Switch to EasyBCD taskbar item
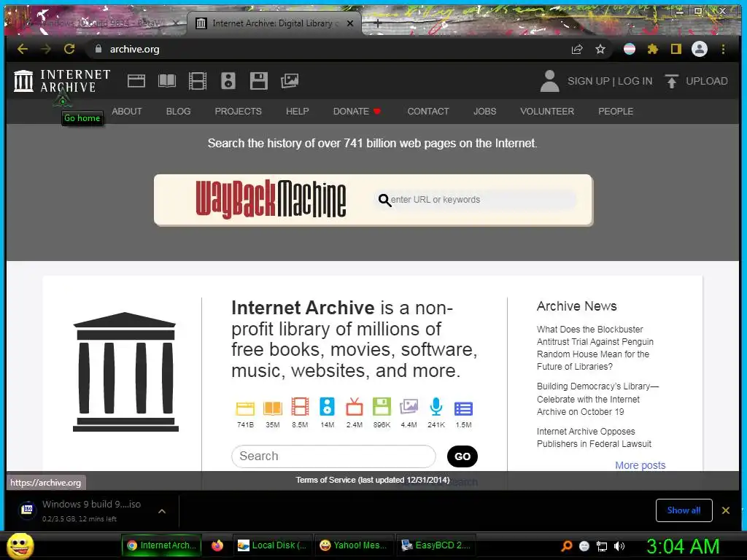747x560 pixels. click(436, 545)
